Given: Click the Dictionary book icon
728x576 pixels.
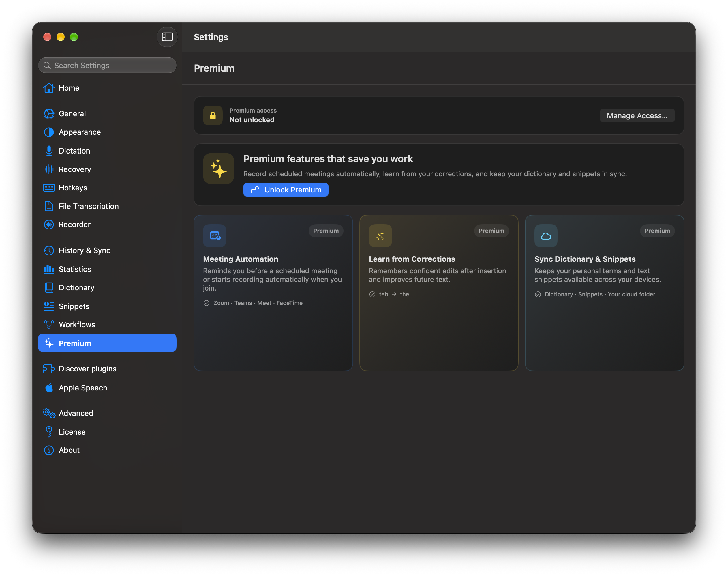Looking at the screenshot, I should pos(49,288).
